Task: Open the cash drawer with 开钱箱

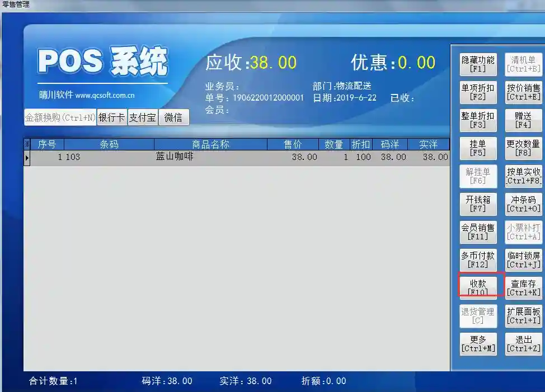Action: pyautogui.click(x=478, y=204)
